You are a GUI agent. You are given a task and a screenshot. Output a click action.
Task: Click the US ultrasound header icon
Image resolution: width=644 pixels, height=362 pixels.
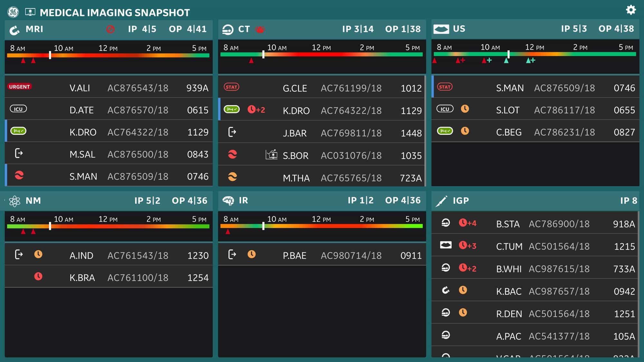click(x=441, y=29)
